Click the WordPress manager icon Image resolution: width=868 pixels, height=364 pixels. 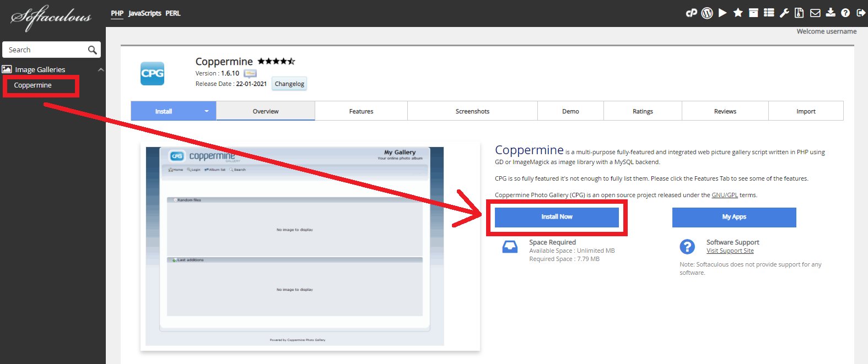pos(707,13)
